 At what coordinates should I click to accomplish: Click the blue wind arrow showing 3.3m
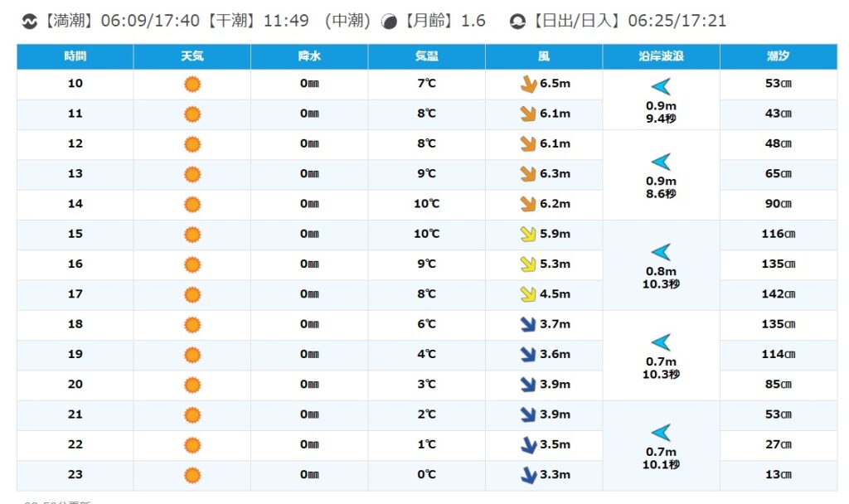pyautogui.click(x=528, y=476)
